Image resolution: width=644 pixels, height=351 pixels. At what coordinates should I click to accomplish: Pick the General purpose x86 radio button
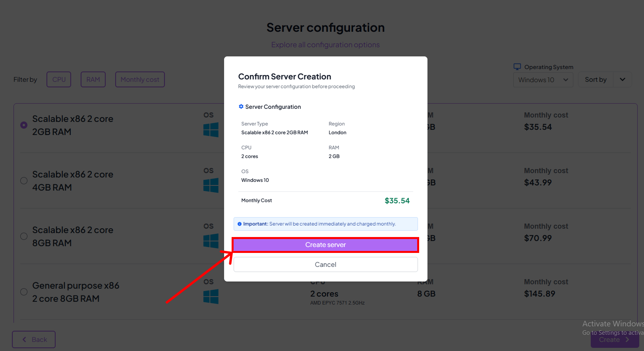(x=23, y=291)
